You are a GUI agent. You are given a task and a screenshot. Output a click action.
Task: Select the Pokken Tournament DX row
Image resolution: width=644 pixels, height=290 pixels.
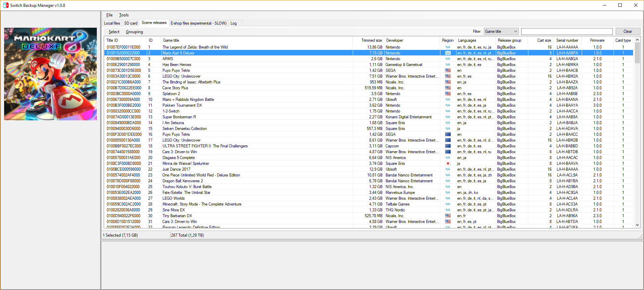(x=369, y=105)
